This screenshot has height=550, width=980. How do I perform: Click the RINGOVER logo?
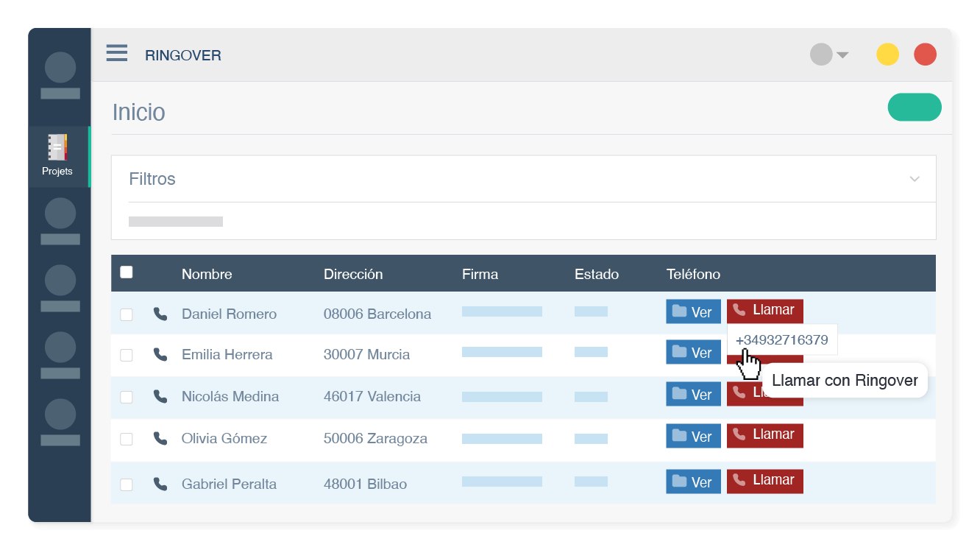coord(183,54)
